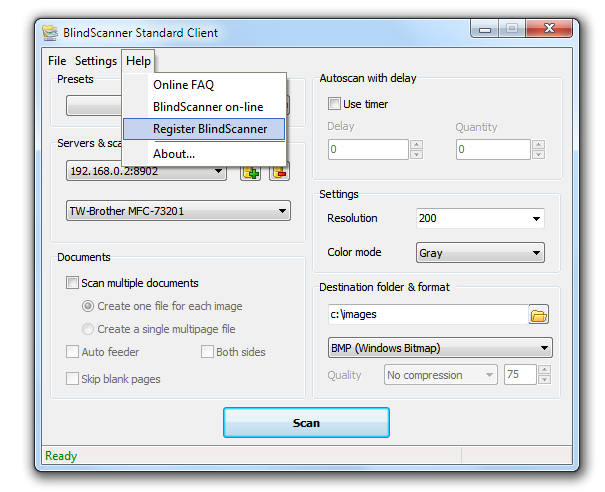
Task: Open the File menu
Action: (x=57, y=61)
